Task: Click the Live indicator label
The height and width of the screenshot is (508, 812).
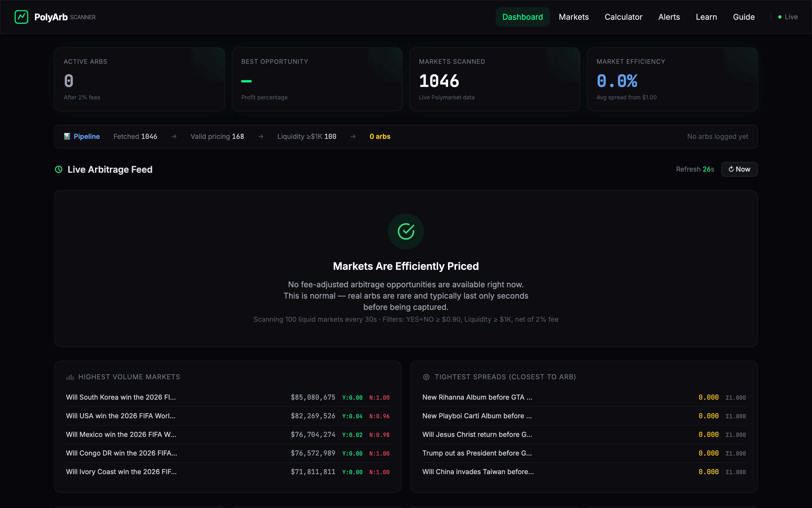Action: [791, 17]
